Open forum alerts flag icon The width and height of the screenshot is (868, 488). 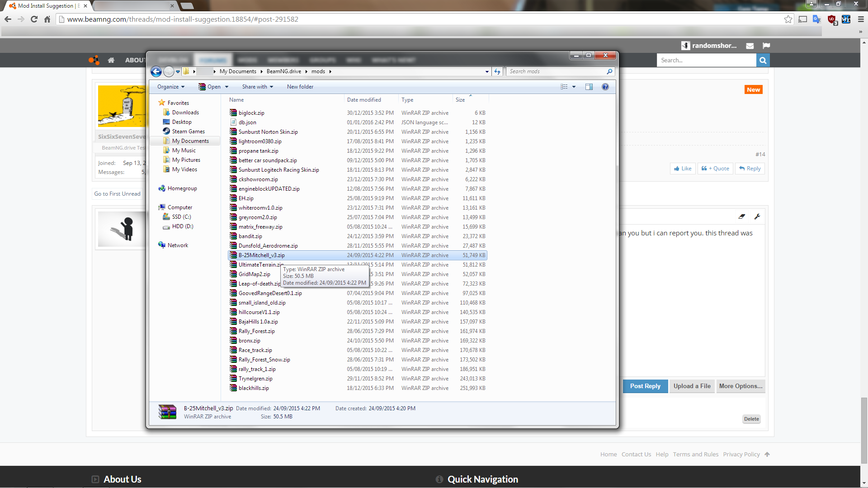click(766, 46)
